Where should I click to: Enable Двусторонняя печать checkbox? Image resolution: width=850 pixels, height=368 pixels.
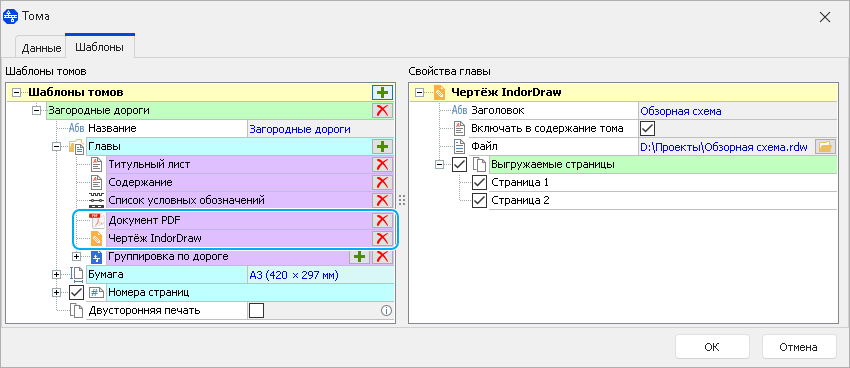tap(256, 311)
